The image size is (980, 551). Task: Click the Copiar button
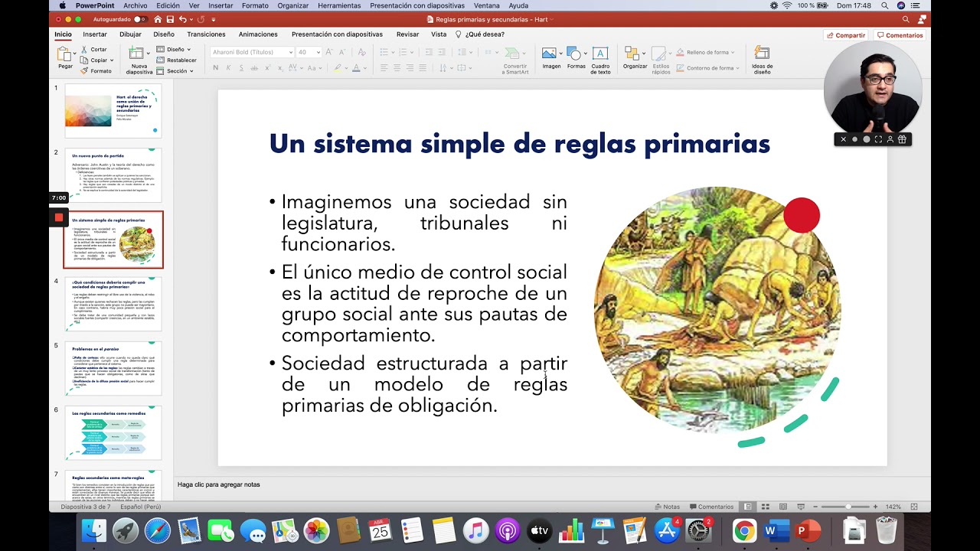pyautogui.click(x=93, y=60)
